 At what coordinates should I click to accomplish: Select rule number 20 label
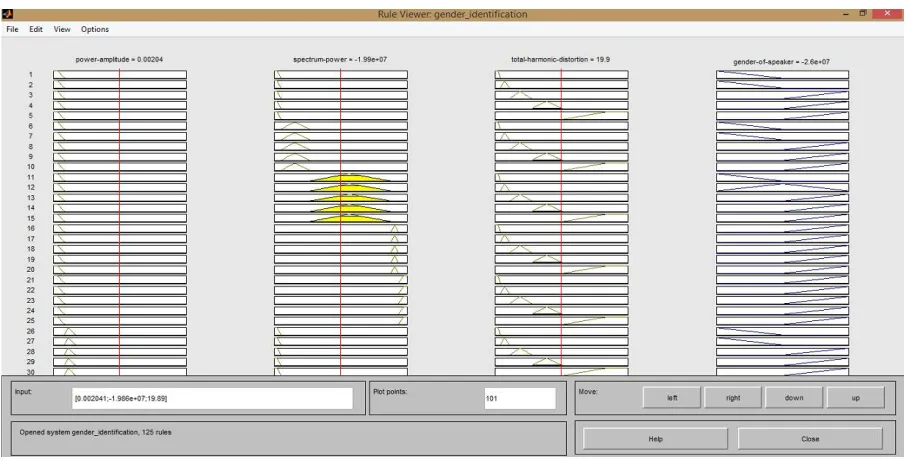pyautogui.click(x=31, y=270)
